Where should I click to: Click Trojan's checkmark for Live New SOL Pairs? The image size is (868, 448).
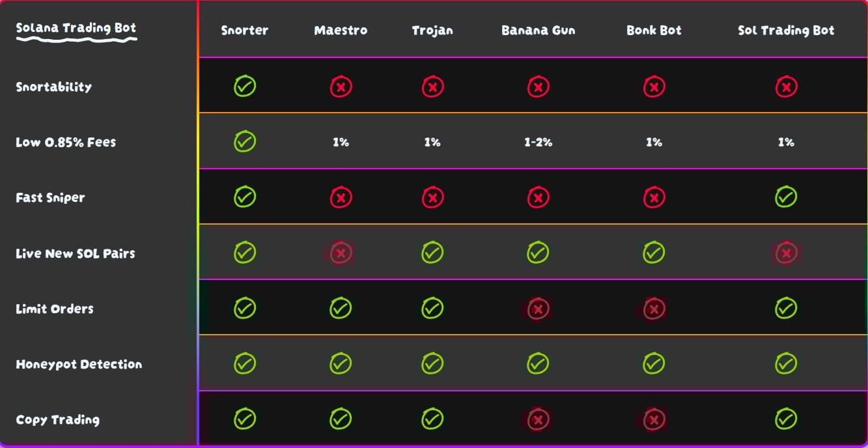click(432, 253)
